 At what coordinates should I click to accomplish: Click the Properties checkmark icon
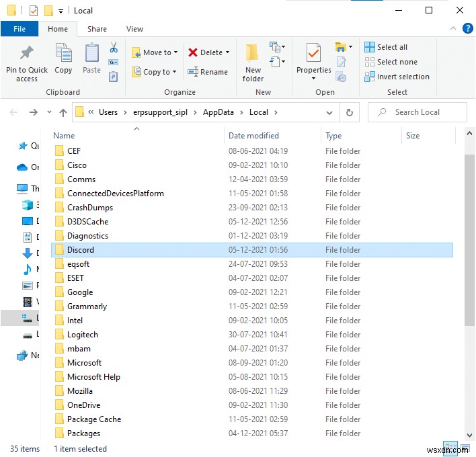click(313, 53)
